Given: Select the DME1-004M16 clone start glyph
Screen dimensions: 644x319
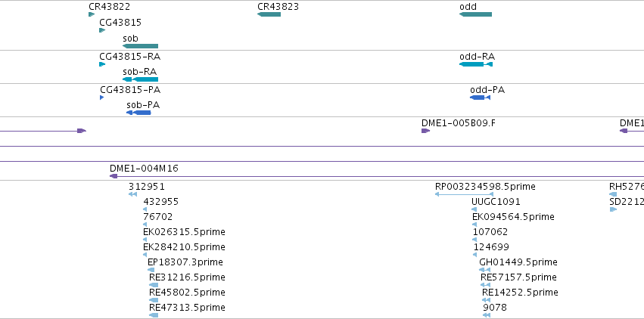Looking at the screenshot, I should point(114,176).
